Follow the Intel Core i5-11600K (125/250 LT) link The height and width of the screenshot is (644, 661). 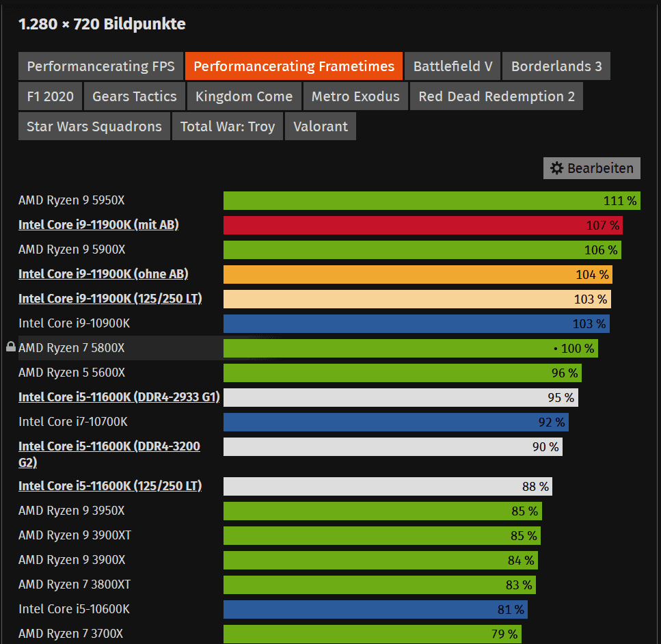110,486
